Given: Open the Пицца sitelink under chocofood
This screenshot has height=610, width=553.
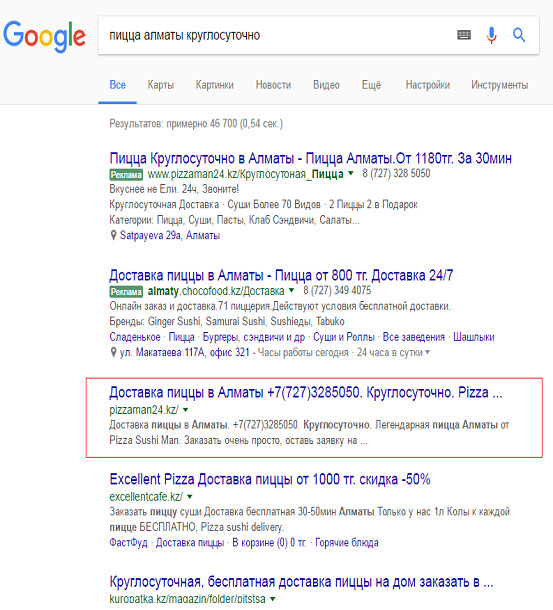Looking at the screenshot, I should coord(181,337).
